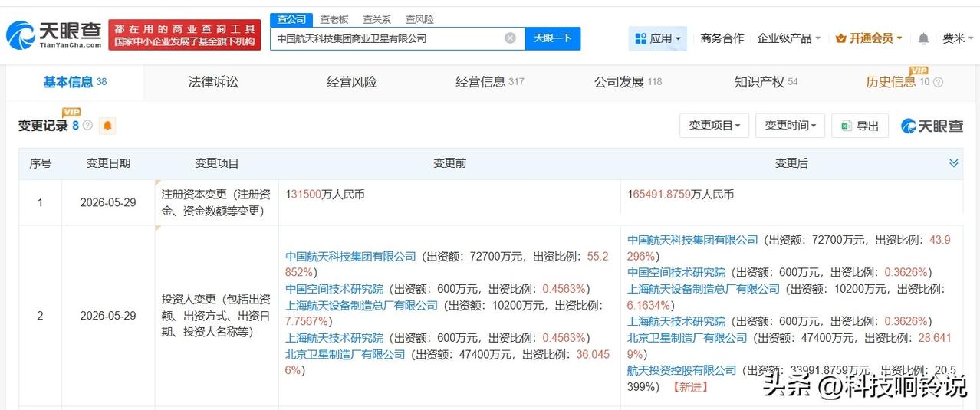Switch to 查公司 search tab
The height and width of the screenshot is (410, 980).
click(x=291, y=19)
